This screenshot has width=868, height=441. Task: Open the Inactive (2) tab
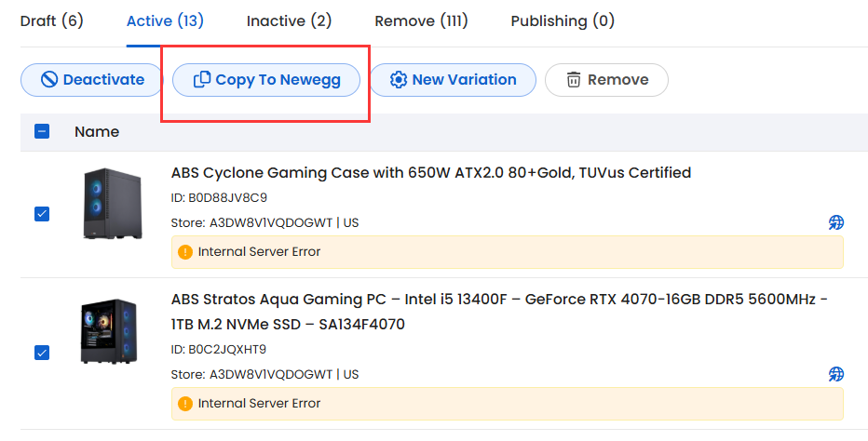289,21
